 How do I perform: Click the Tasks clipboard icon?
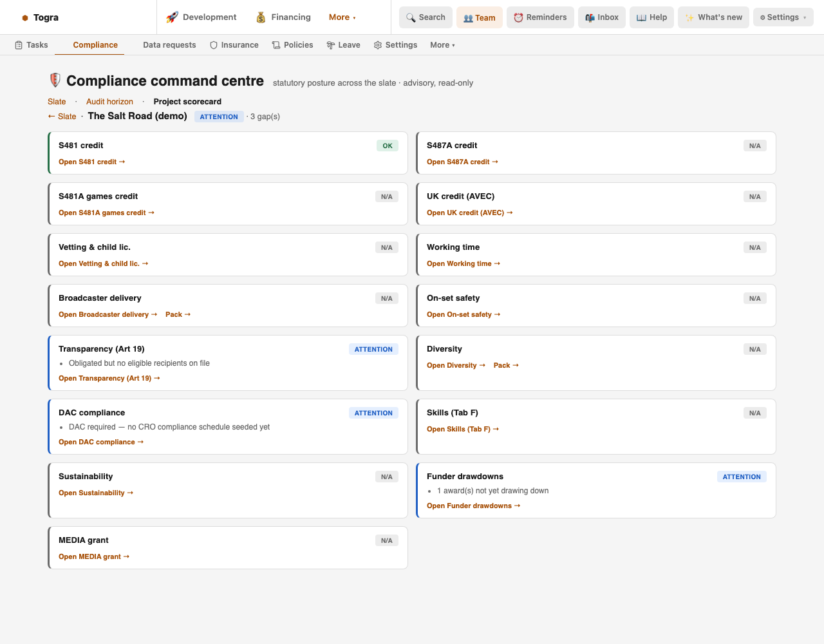click(x=19, y=45)
